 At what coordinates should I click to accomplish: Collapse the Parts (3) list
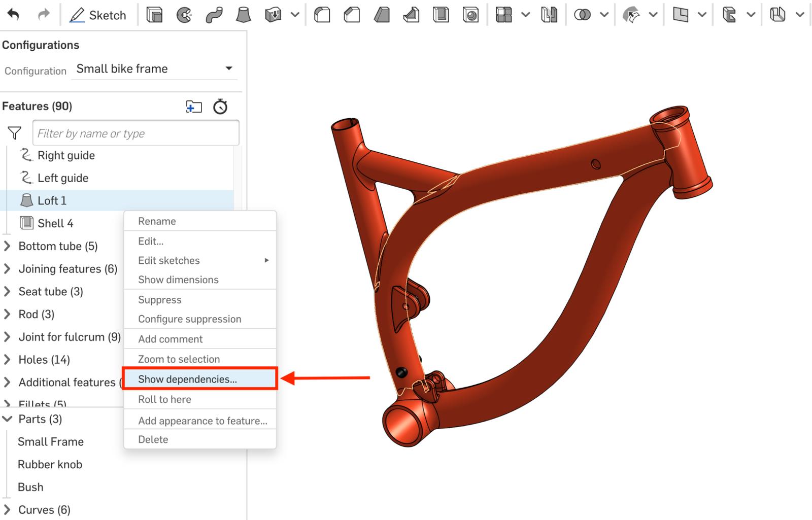7,419
